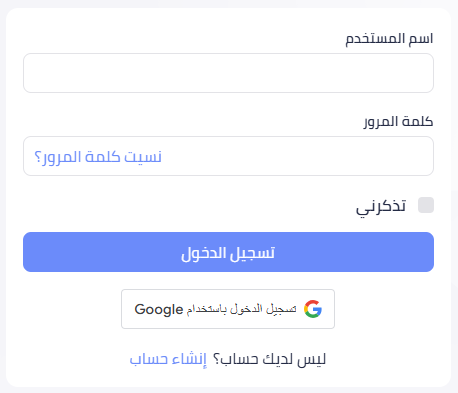Submit with the blue "تسجيل الدخول" button
Image resolution: width=458 pixels, height=393 pixels.
pos(228,252)
